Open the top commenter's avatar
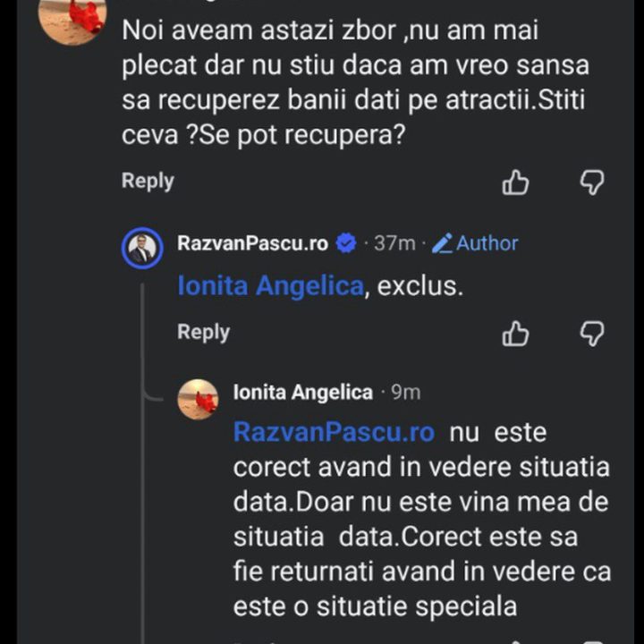This screenshot has width=644, height=644. (73, 20)
